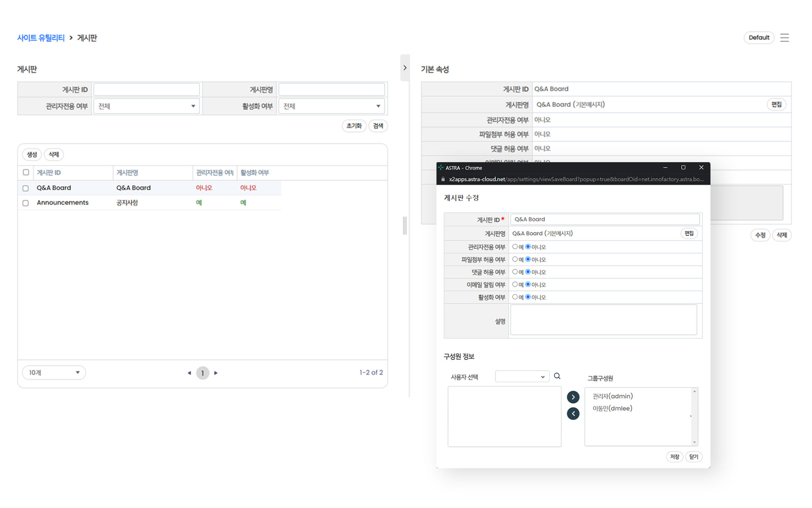Viewport: 812px width, 508px height.
Task: Remove group member with left arrow button
Action: [573, 414]
